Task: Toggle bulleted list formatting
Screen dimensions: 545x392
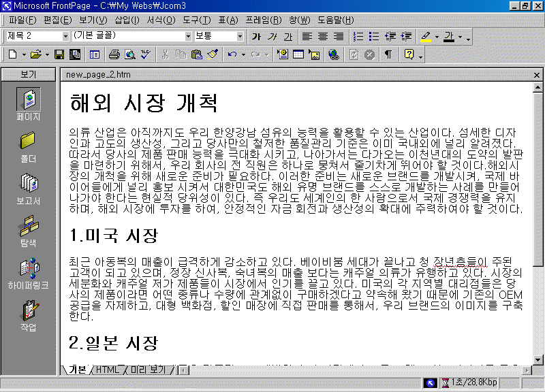Action: point(374,36)
